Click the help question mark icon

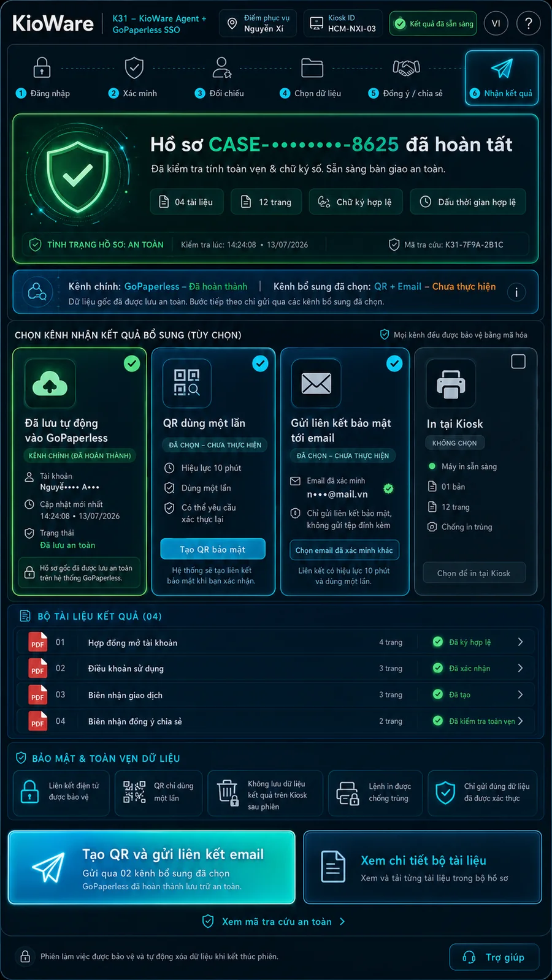[x=528, y=24]
